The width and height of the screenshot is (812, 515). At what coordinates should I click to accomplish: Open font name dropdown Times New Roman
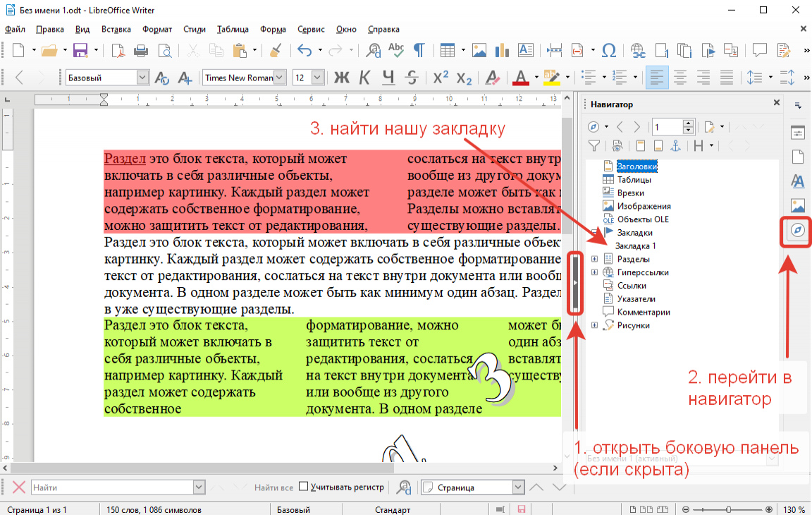[x=280, y=78]
